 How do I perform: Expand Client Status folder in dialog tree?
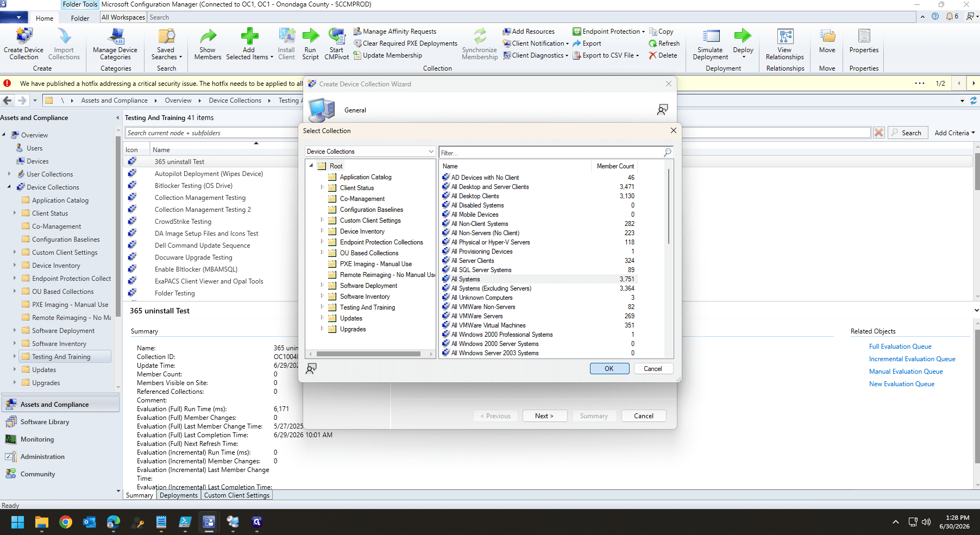point(322,187)
